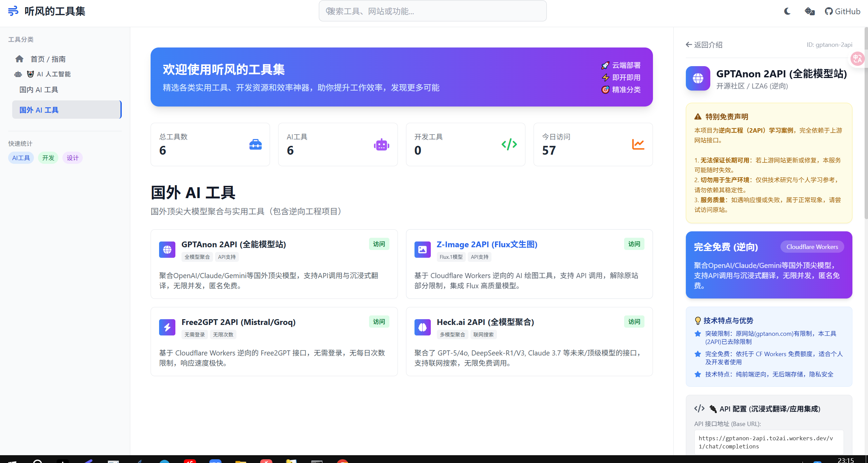Screen dimensions: 868x463
Task: Go to 首页 / 指南 home item
Action: (48, 59)
